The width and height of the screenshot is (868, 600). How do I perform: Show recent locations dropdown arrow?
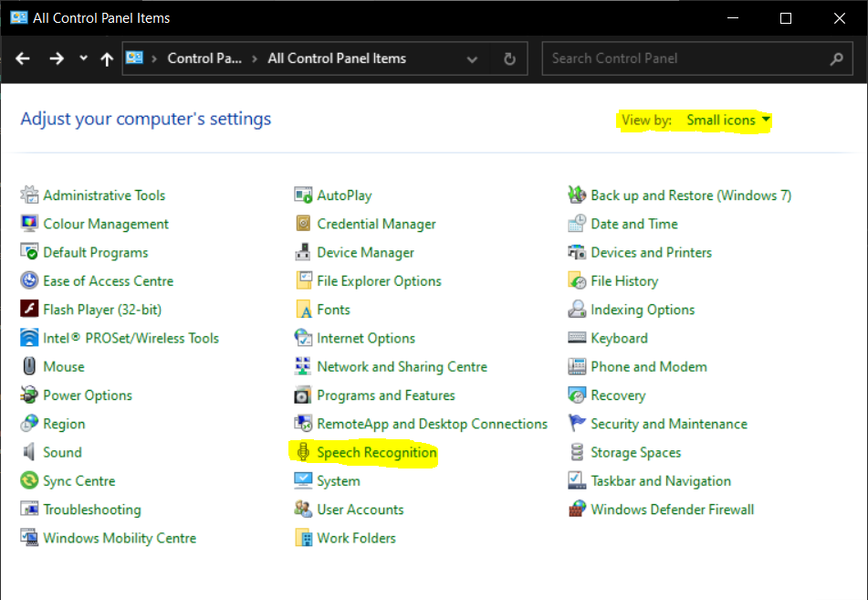83,58
